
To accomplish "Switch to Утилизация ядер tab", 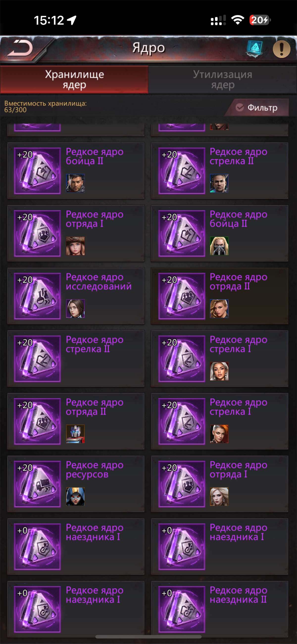I will click(223, 79).
